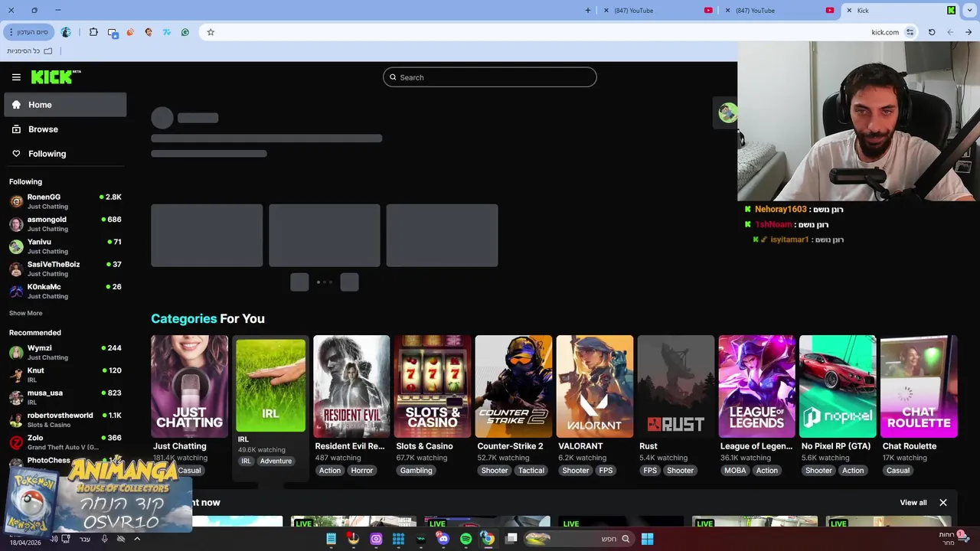Viewport: 980px width, 551px height.
Task: Open SasiVeTheBoiz's channel
Action: tap(65, 269)
